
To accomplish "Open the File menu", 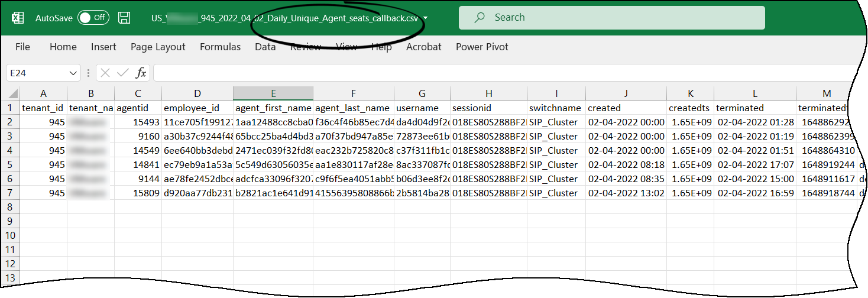I will 22,47.
